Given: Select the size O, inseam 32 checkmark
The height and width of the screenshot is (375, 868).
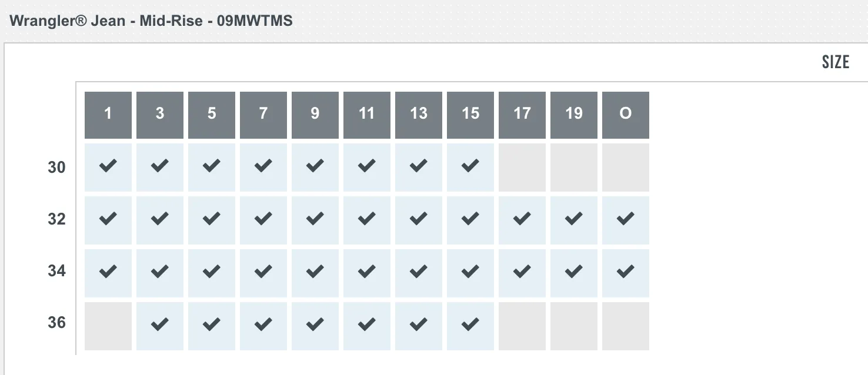Looking at the screenshot, I should (626, 220).
